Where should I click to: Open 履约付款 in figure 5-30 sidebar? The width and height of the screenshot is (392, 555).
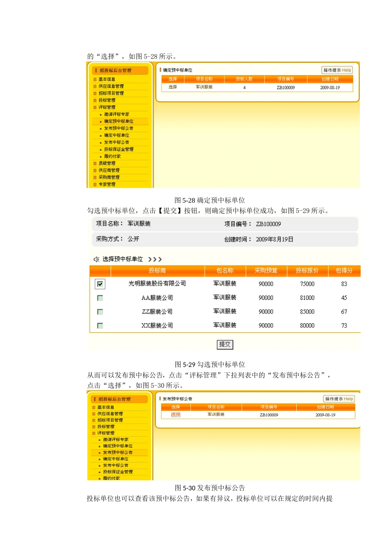[111, 478]
